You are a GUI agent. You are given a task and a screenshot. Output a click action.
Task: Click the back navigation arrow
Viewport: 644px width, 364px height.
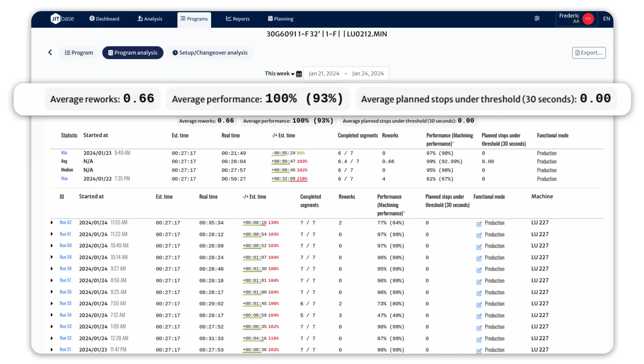pyautogui.click(x=50, y=52)
